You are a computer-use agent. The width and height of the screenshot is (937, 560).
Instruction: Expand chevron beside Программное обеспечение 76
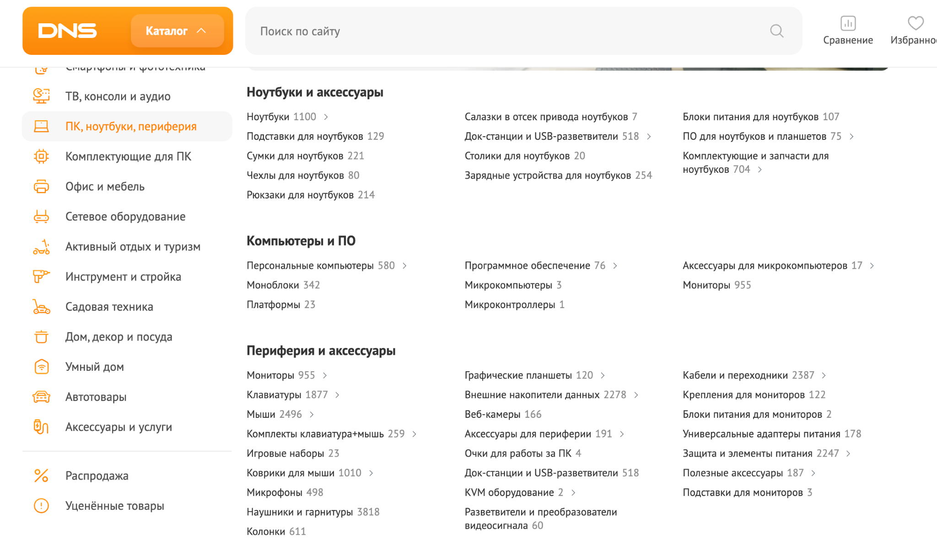(615, 266)
